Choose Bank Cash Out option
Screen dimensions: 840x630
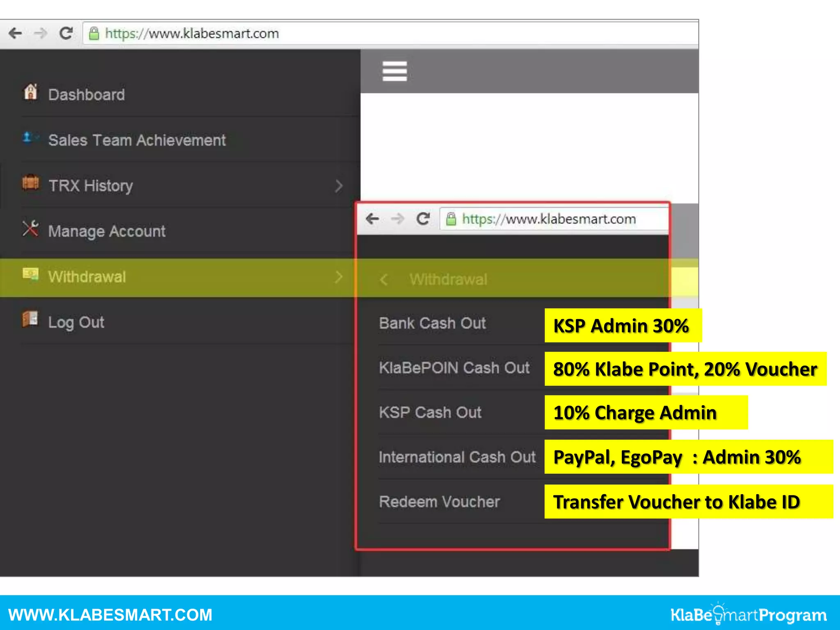coord(432,323)
